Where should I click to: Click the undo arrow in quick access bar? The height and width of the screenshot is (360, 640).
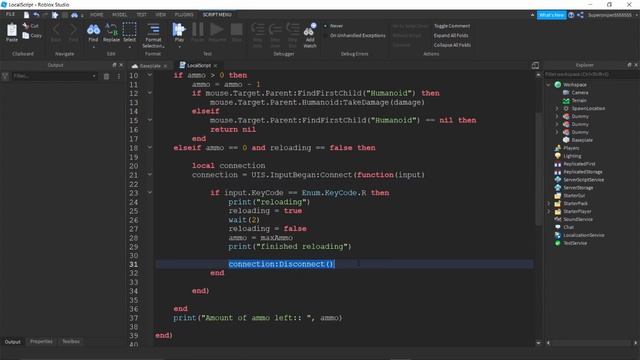[36, 15]
